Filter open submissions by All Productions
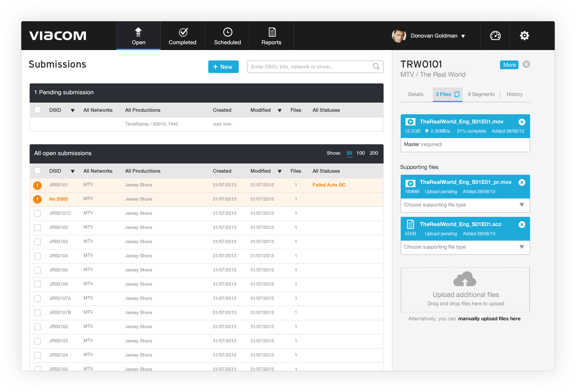This screenshot has height=392, width=576. click(x=143, y=171)
